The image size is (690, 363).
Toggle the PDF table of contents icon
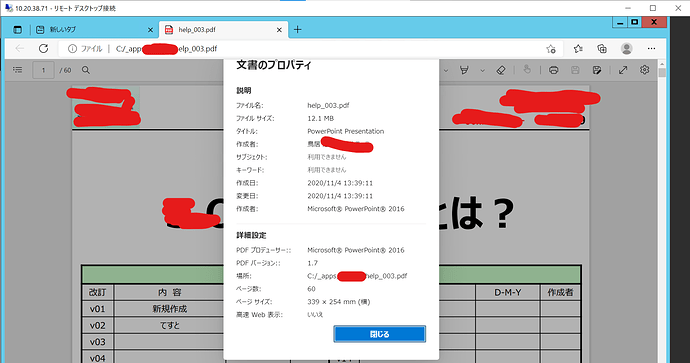coord(17,70)
